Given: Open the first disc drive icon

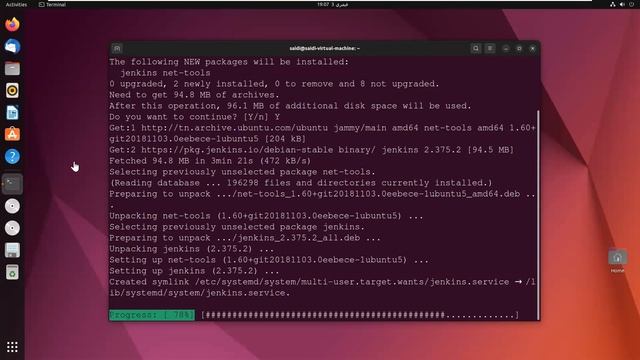Looking at the screenshot, I should click(x=12, y=206).
